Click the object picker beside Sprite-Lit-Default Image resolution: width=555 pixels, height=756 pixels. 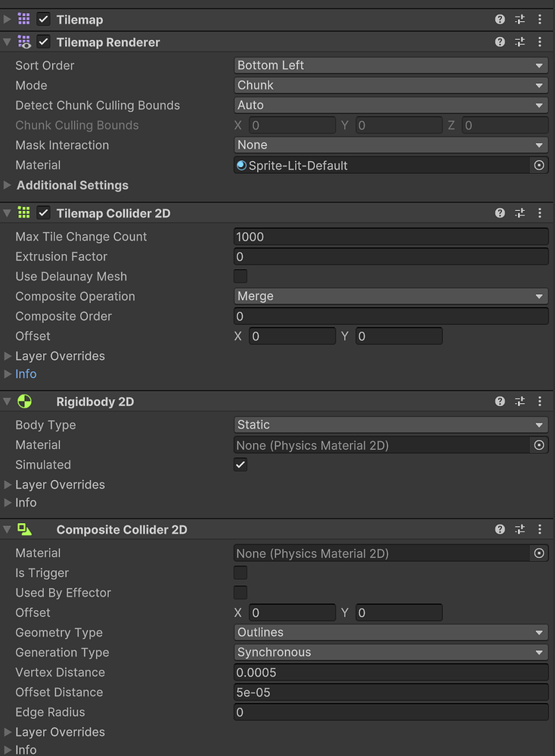[538, 165]
